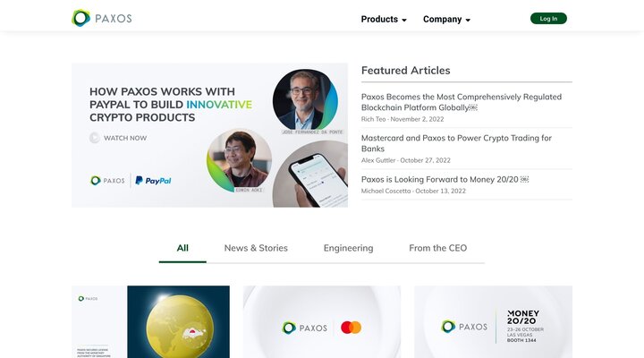Open Looking Forward to Money 20/20 article
The image size is (644, 358).
(445, 179)
